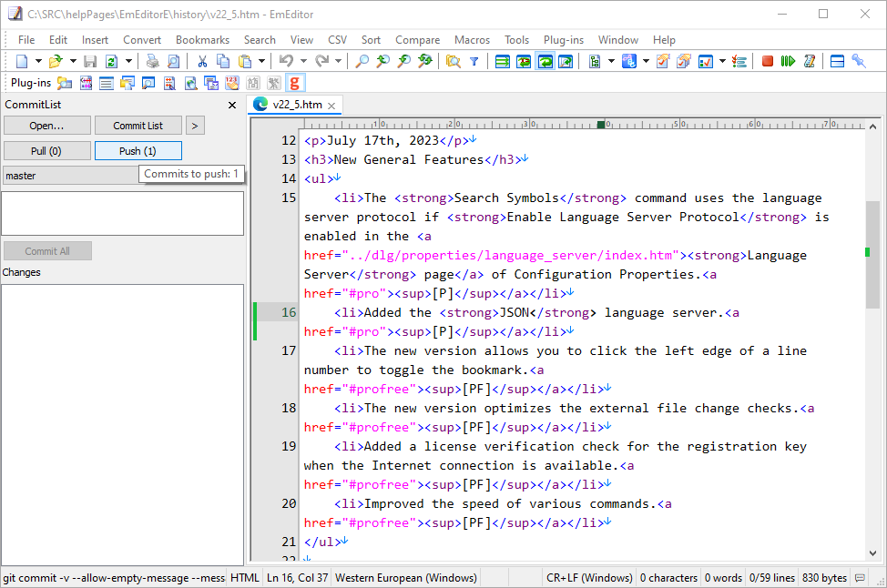The width and height of the screenshot is (887, 588).
Task: Click the Commit All button
Action: pyautogui.click(x=47, y=251)
